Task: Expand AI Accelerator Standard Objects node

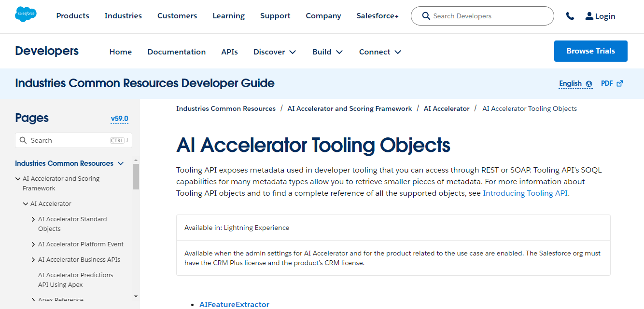Action: pyautogui.click(x=33, y=219)
